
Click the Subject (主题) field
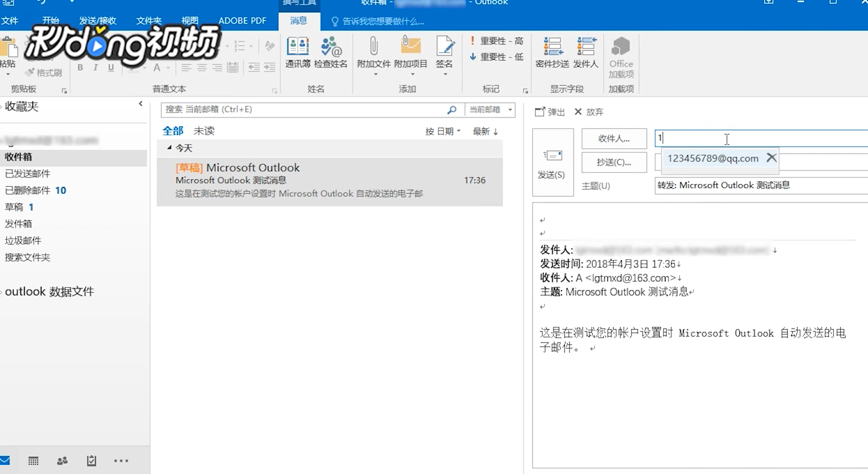tap(761, 185)
